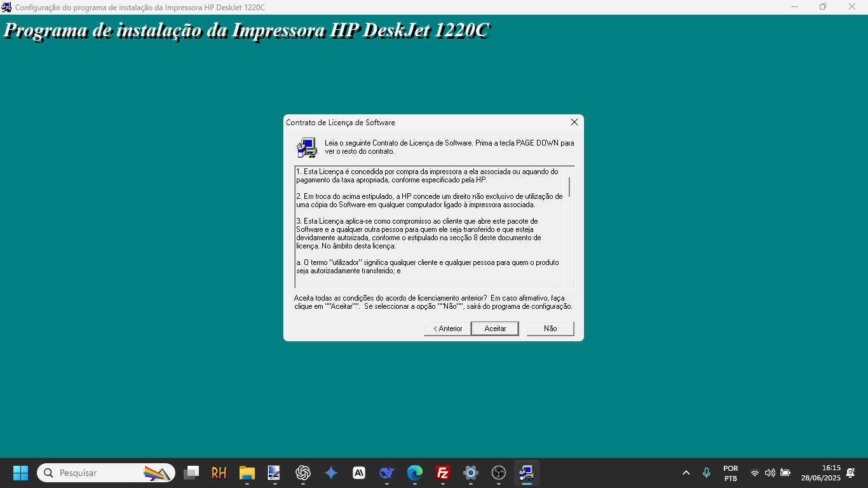Click the license paragraph starting '2. Em troca'

pyautogui.click(x=429, y=201)
